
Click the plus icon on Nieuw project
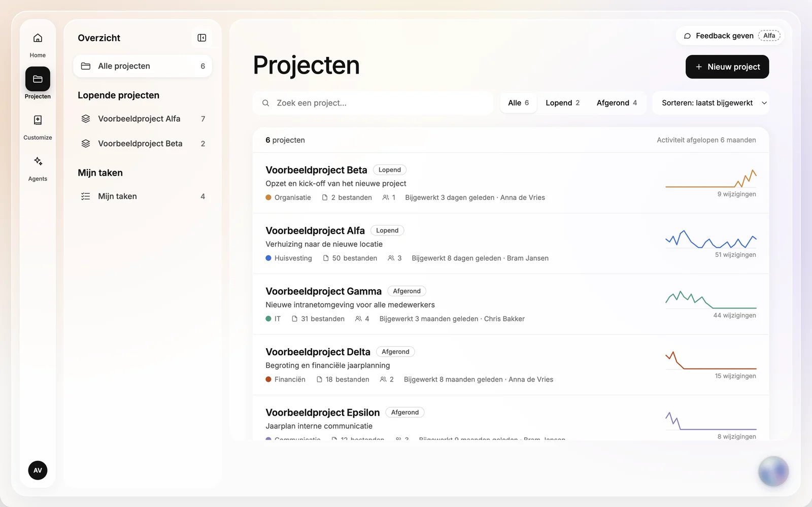click(x=699, y=67)
